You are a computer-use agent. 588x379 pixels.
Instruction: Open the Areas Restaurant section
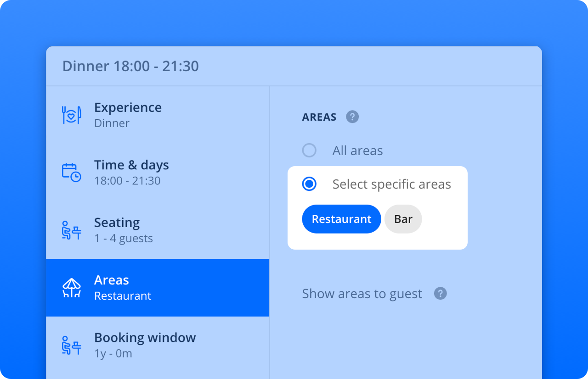click(158, 288)
